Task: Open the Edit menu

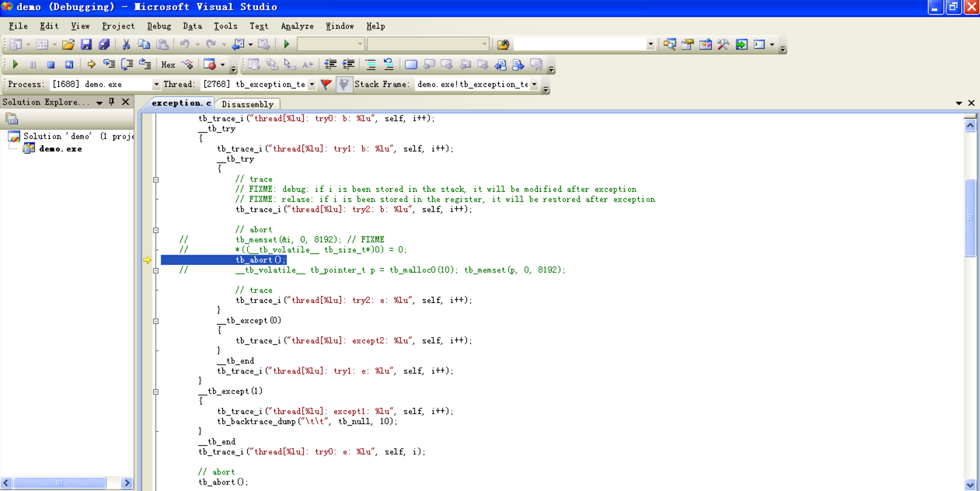Action: tap(49, 26)
